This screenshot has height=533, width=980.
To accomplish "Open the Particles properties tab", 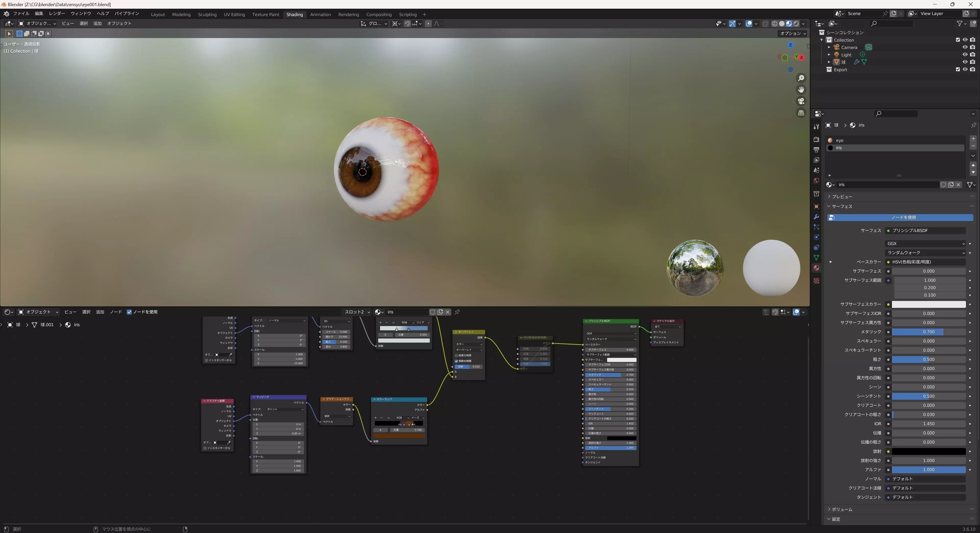I will [x=816, y=227].
